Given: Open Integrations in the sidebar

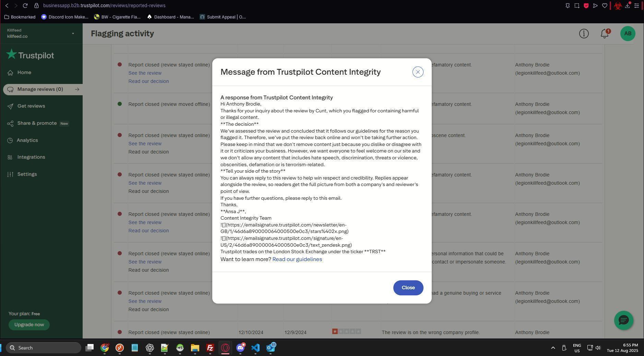Looking at the screenshot, I should tap(31, 157).
